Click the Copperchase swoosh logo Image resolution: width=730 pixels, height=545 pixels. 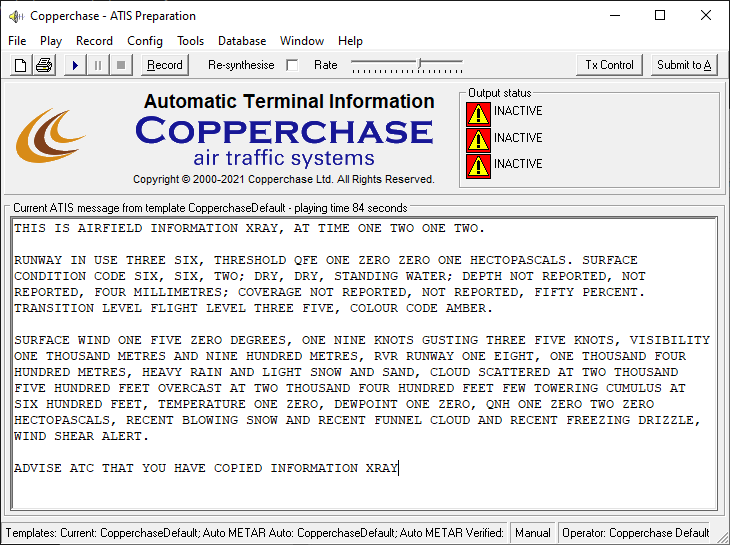[x=50, y=135]
